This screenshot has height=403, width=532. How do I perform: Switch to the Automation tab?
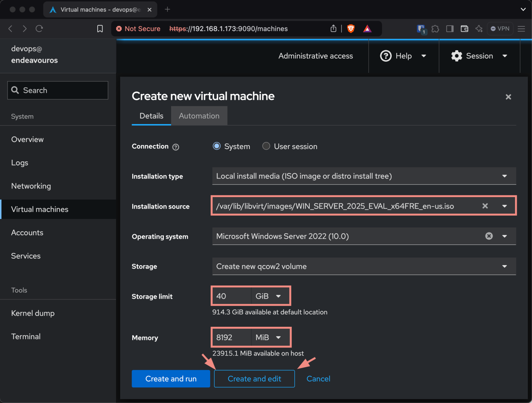[199, 116]
